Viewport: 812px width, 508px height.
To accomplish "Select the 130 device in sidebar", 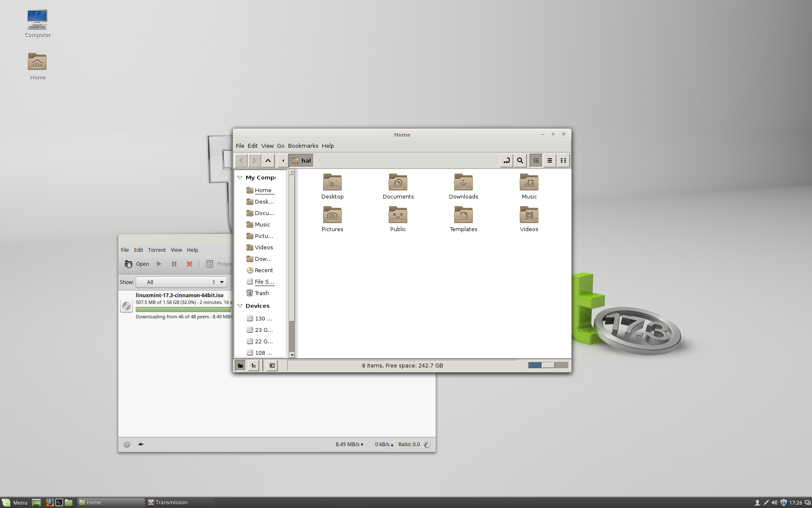I will [x=259, y=319].
